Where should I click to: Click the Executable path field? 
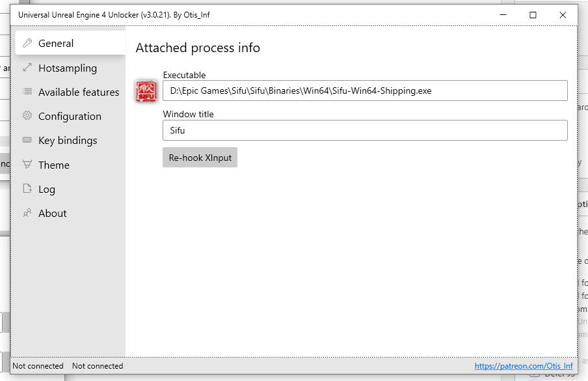pyautogui.click(x=364, y=91)
